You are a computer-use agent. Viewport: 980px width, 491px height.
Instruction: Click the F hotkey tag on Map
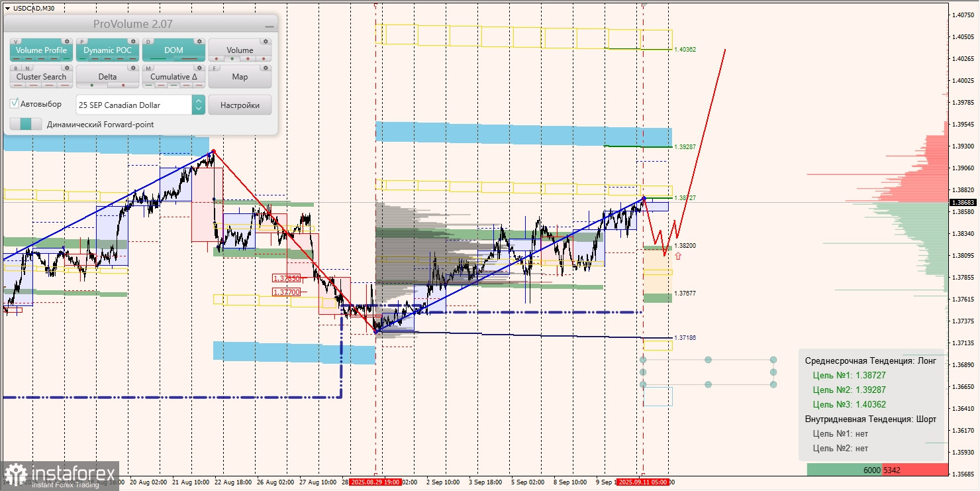click(215, 68)
